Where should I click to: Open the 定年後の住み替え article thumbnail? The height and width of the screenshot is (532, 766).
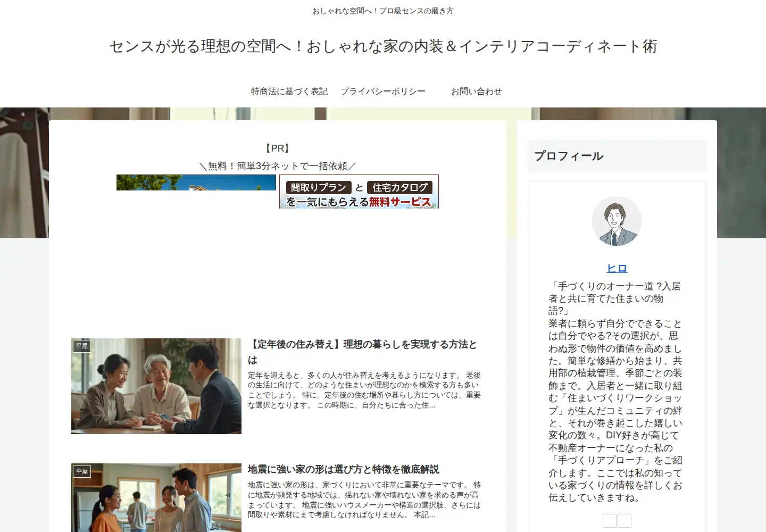click(x=156, y=386)
